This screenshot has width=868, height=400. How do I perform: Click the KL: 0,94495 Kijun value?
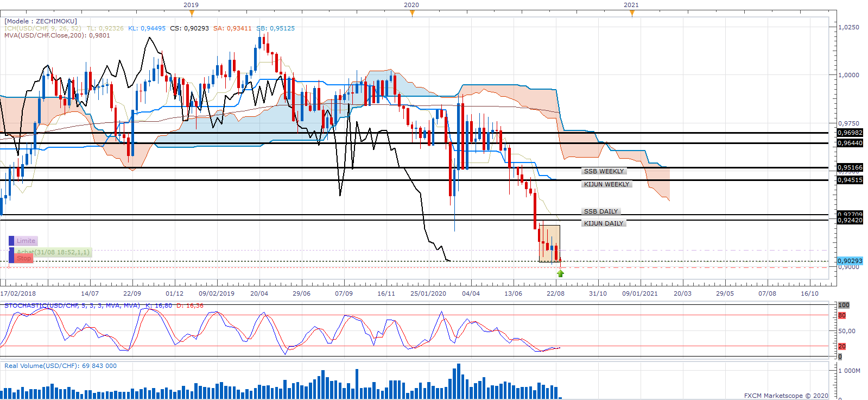pyautogui.click(x=147, y=28)
